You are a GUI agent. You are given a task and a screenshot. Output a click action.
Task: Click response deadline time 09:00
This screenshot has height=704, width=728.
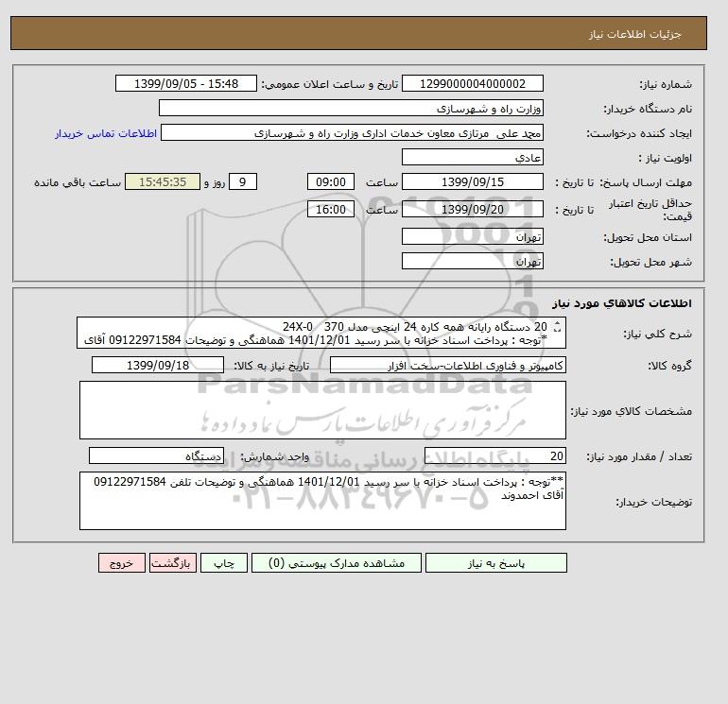331,182
